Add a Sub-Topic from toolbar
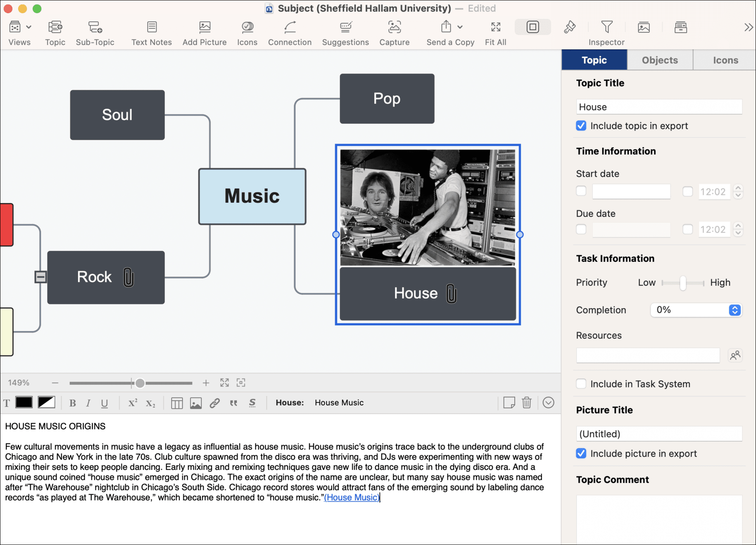 click(95, 28)
